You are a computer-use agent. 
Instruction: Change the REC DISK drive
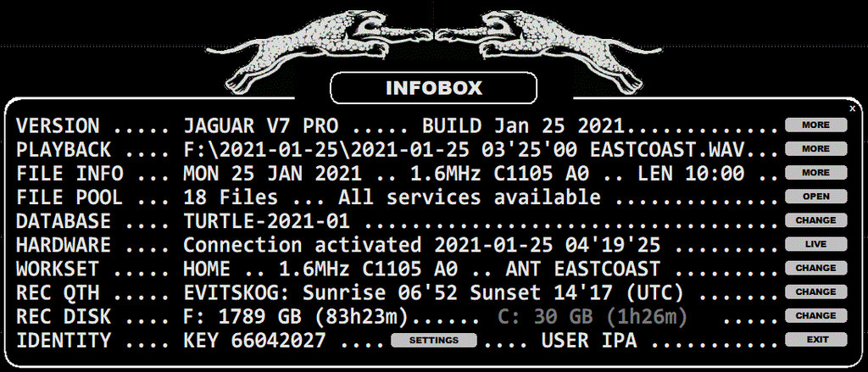point(816,315)
